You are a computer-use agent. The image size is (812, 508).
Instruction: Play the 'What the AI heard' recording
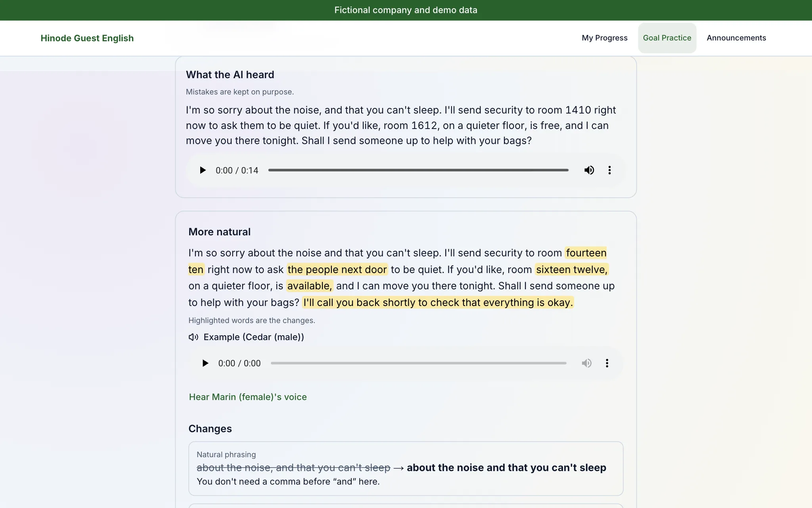pyautogui.click(x=203, y=170)
